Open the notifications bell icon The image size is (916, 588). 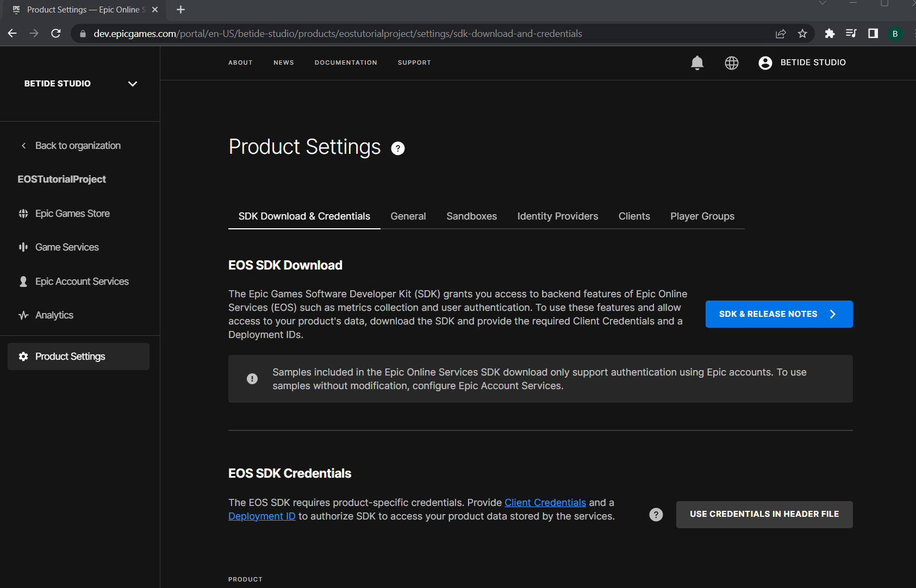[x=697, y=63]
